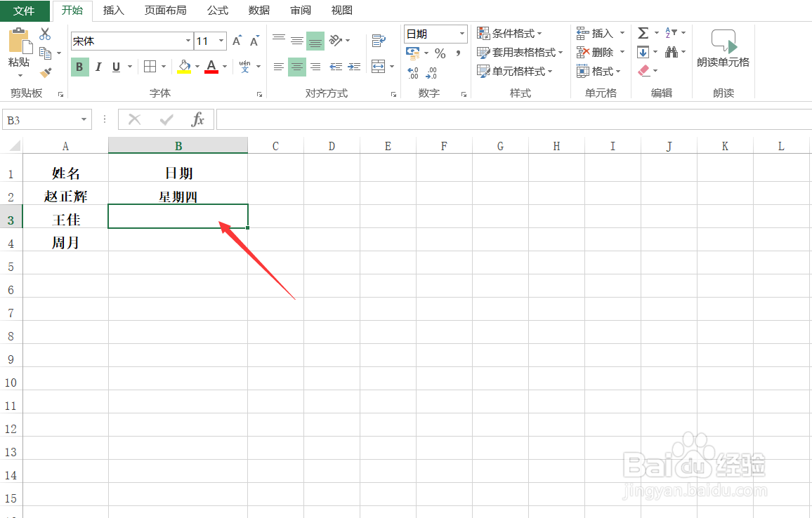Viewport: 812px width, 518px height.
Task: Switch to 插入 ribbon tab
Action: coord(113,11)
